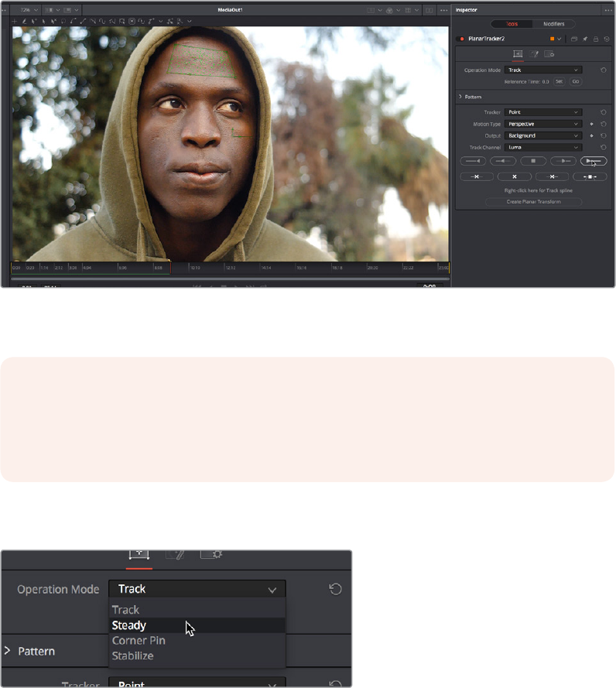Choose Stabilize from the dropdown list
616x688 pixels.
coord(197,656)
